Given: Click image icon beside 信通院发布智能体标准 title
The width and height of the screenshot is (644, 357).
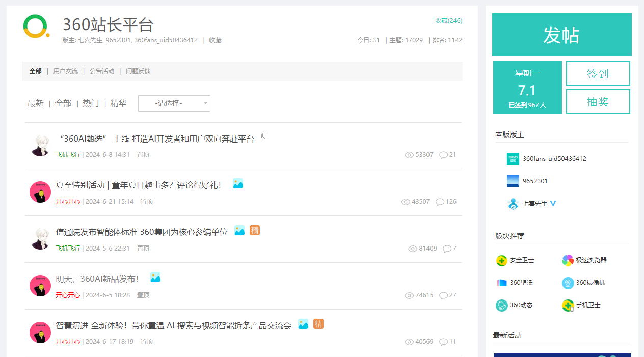Looking at the screenshot, I should (x=239, y=231).
